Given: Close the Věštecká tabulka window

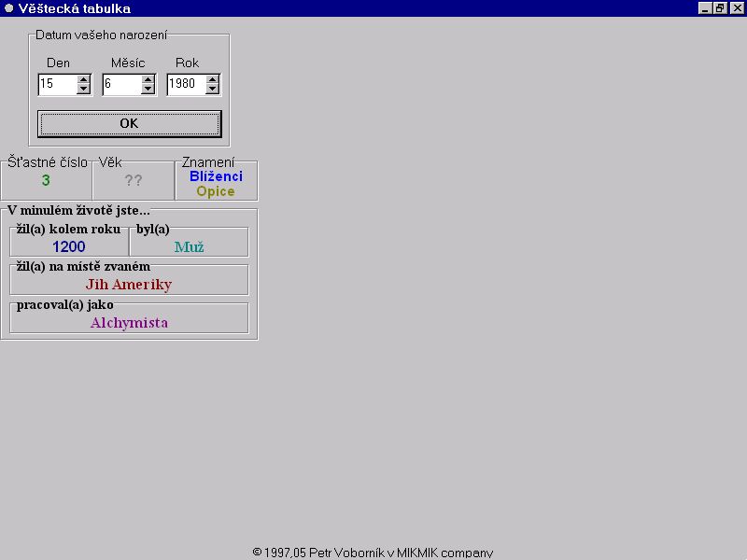Looking at the screenshot, I should 735,8.
